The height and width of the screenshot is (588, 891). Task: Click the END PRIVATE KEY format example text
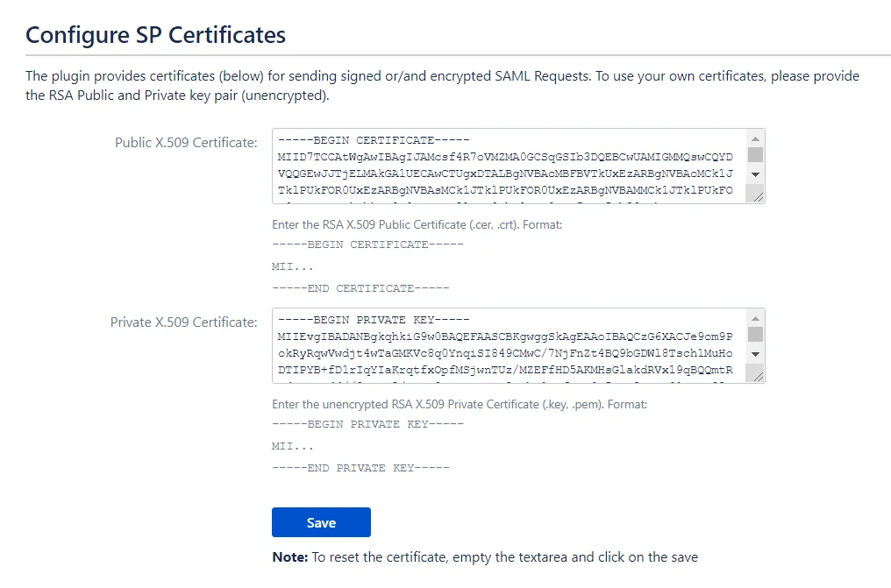[x=360, y=468]
